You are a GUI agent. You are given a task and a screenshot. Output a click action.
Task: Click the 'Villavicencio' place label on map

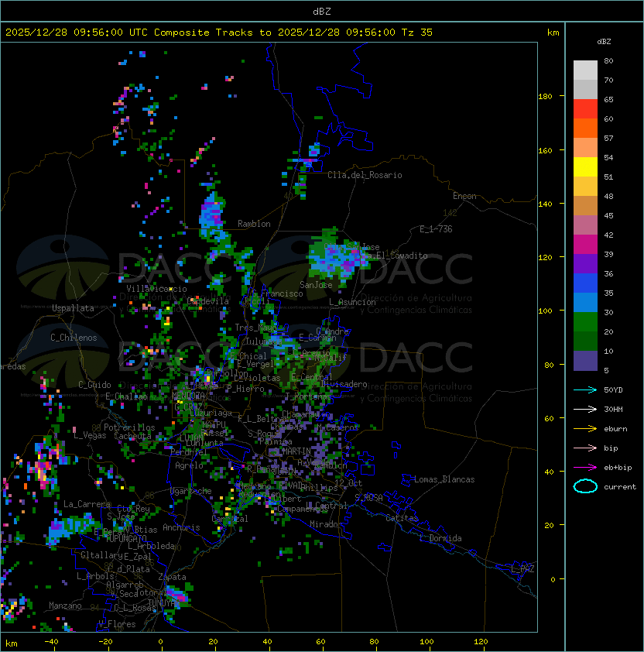(156, 289)
